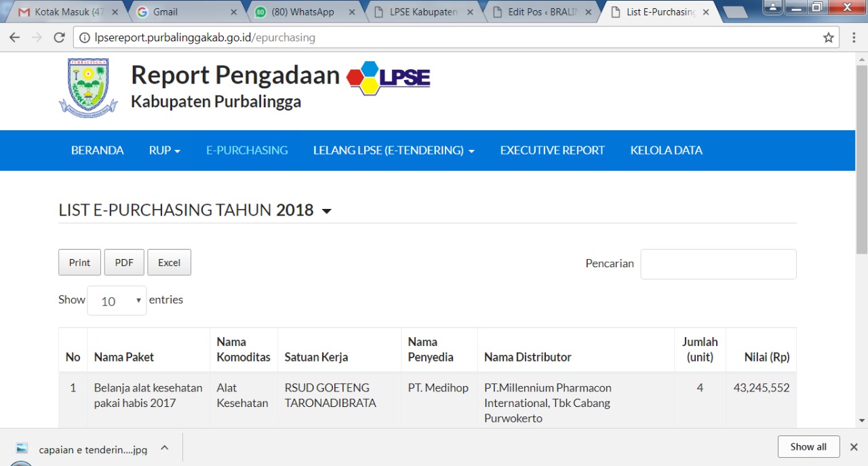Open the KELOLA DATA page
The image size is (868, 466).
[x=667, y=151]
